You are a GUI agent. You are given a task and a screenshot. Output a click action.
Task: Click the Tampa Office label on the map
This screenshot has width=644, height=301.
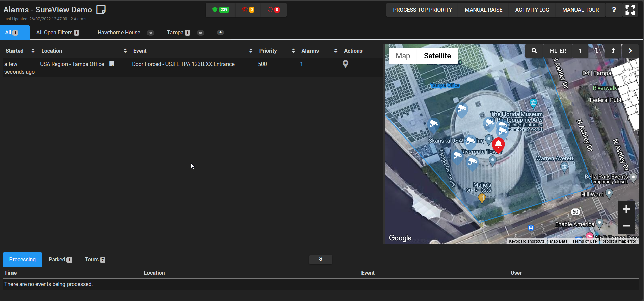tap(445, 85)
